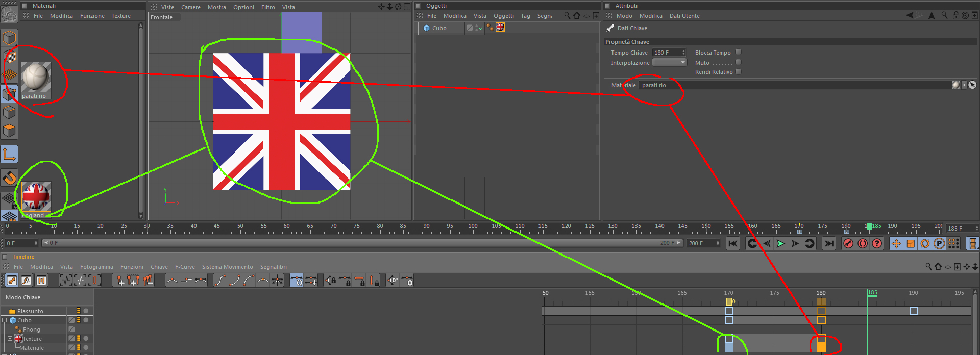The width and height of the screenshot is (980, 355).
Task: Toggle autokeying icon
Action: coord(863,244)
